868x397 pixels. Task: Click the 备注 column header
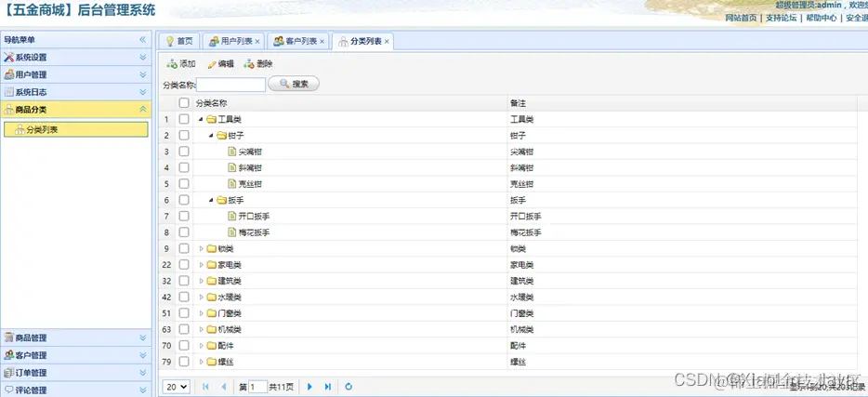[682, 103]
